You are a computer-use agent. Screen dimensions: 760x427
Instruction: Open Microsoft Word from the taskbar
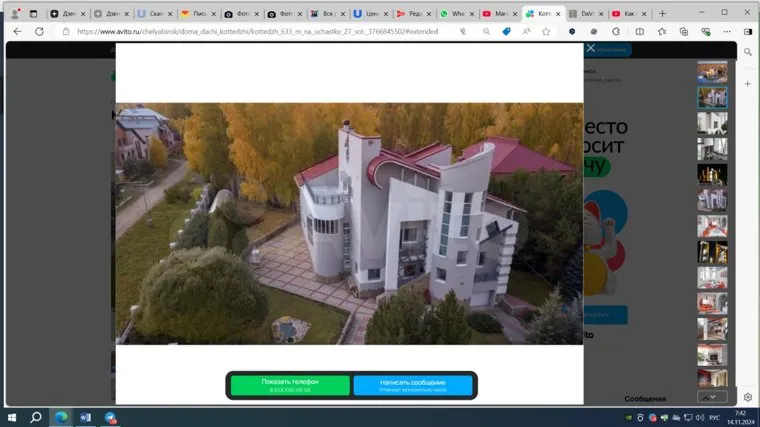point(85,417)
